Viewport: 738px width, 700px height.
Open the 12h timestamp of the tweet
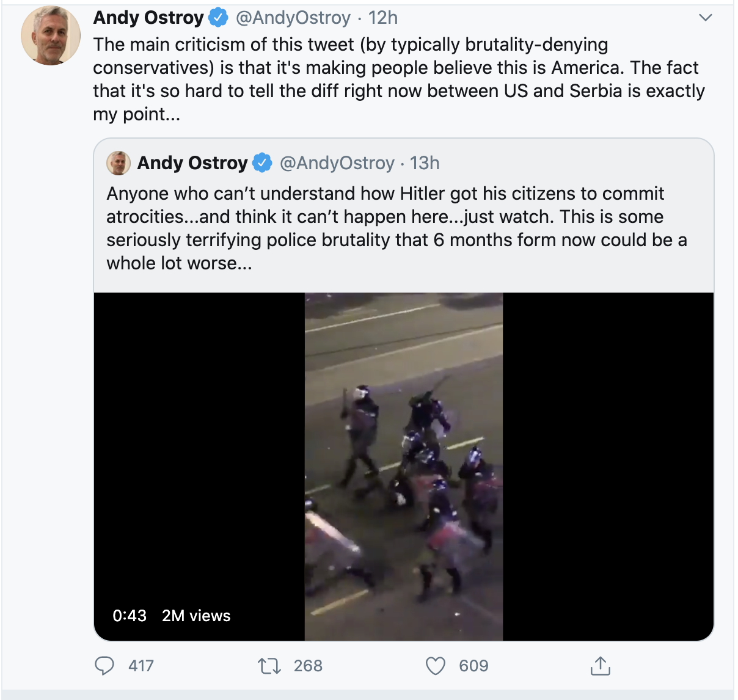383,18
